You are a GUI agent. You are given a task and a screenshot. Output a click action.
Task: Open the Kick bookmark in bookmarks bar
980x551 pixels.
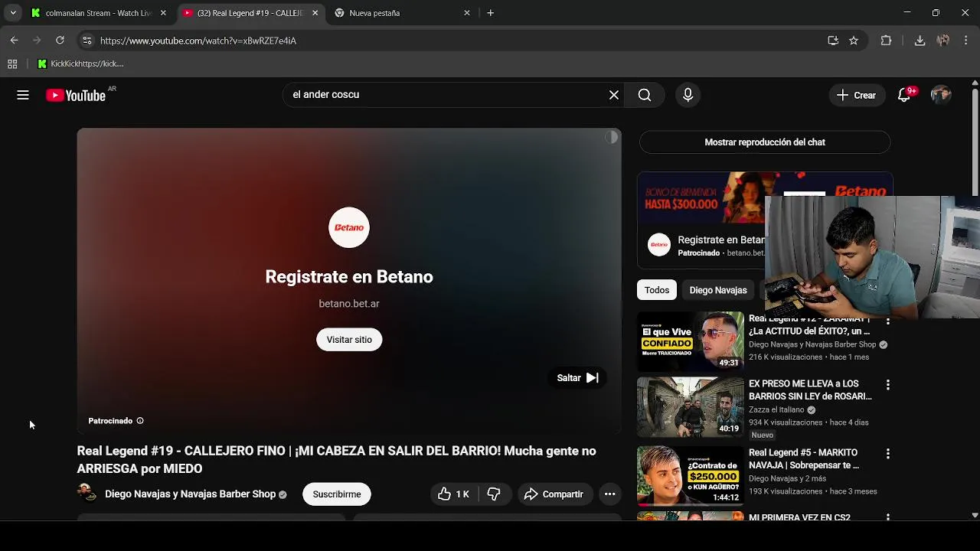pos(80,64)
